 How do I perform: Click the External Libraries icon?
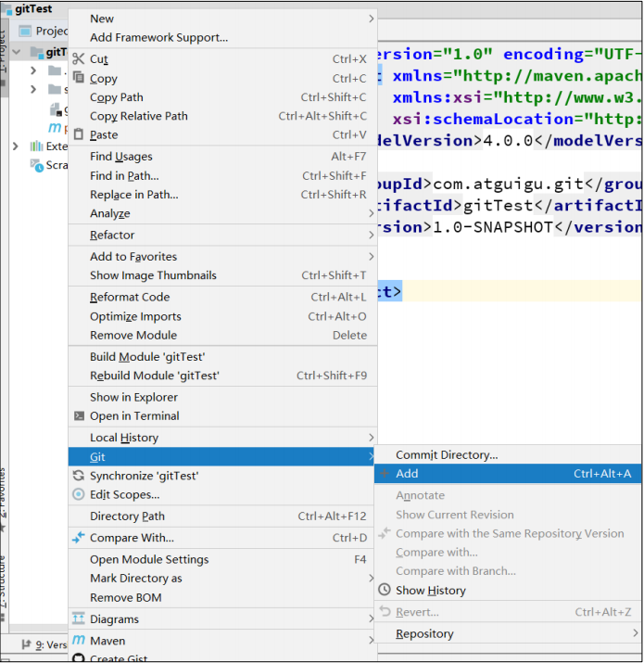36,147
